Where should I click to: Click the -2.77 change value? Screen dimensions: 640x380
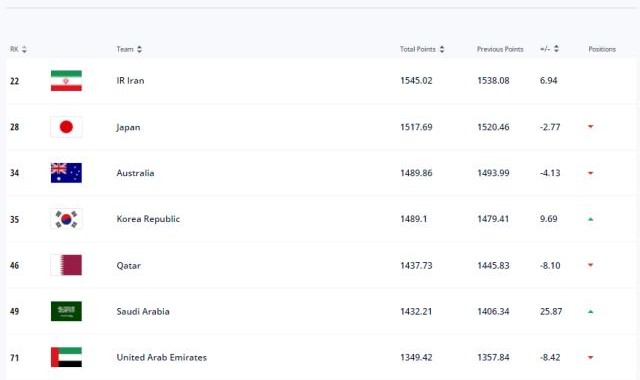click(x=550, y=127)
